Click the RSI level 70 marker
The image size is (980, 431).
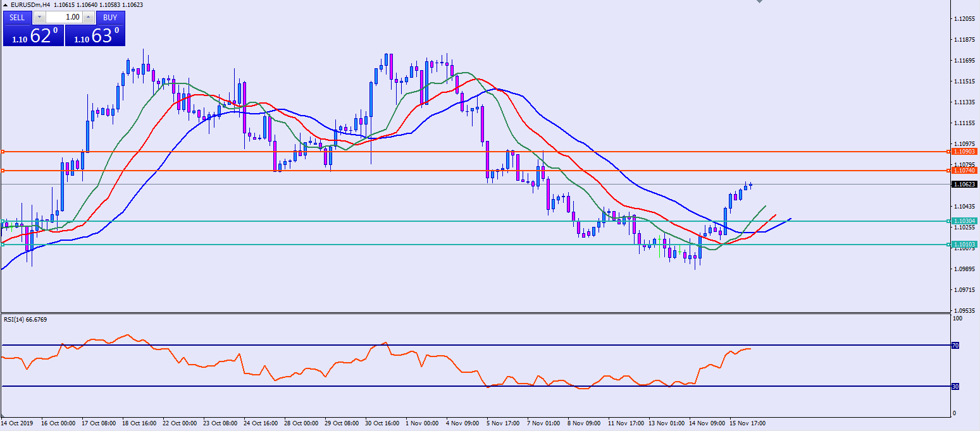pos(955,345)
